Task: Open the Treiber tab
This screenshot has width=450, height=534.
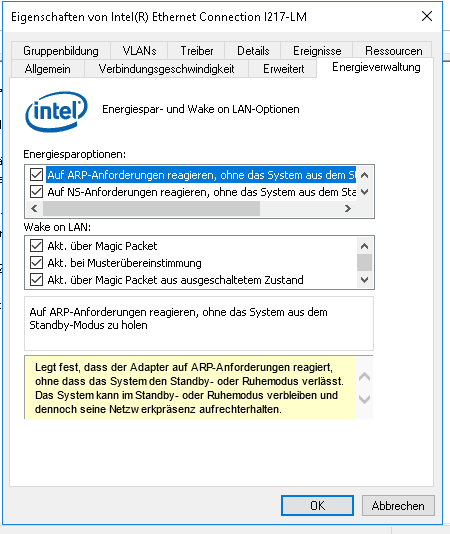Action: 196,51
